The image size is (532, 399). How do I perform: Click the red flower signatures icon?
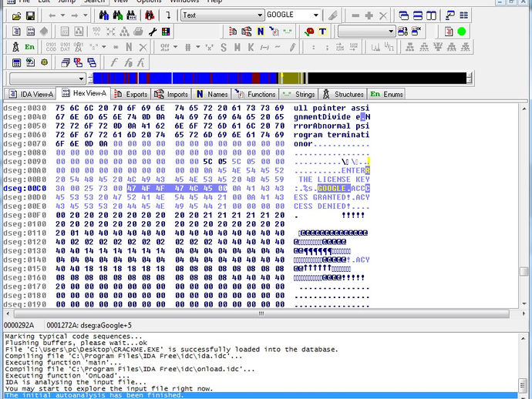(x=309, y=32)
